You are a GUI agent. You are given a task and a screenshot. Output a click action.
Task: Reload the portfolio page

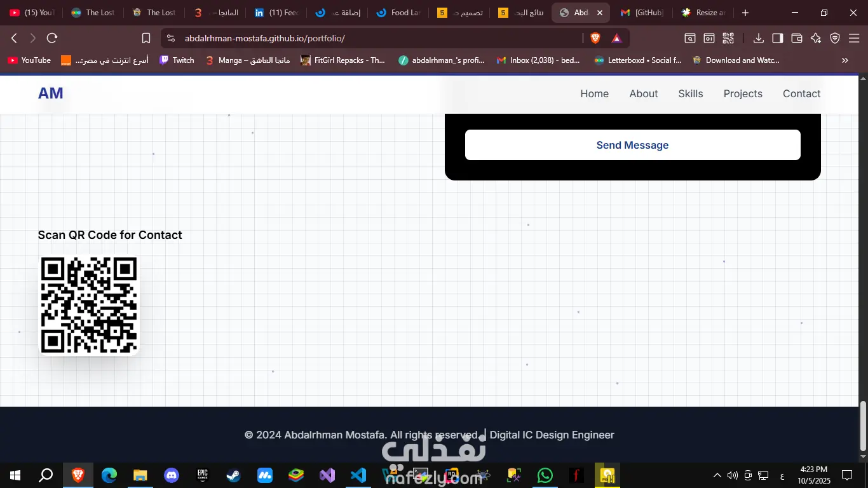(x=52, y=38)
